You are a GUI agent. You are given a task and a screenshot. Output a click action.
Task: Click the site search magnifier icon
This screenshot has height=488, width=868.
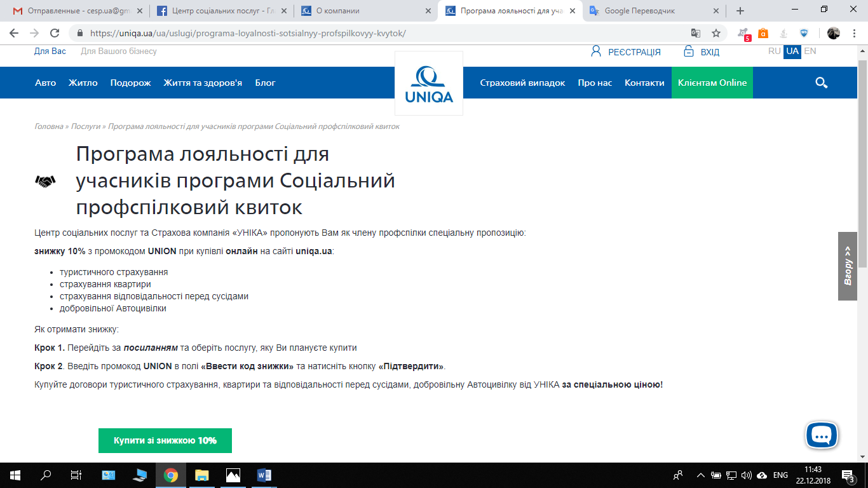[821, 83]
